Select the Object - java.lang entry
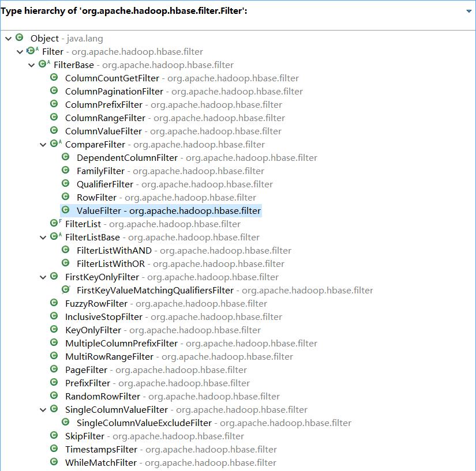476x471 pixels. click(x=67, y=39)
